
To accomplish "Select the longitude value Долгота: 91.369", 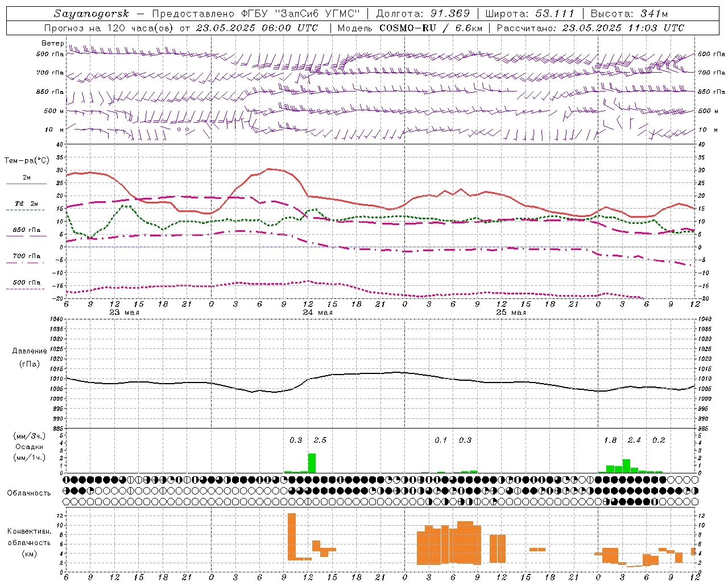I will pos(423,13).
